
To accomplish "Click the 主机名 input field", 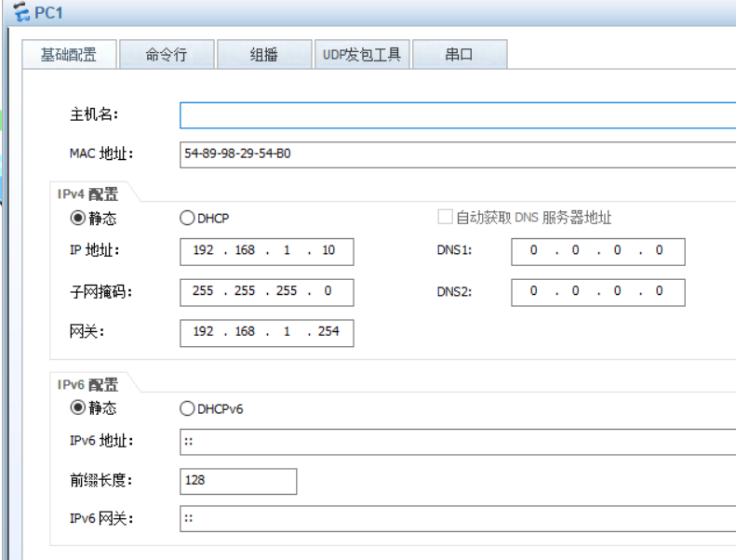I will pos(458,115).
